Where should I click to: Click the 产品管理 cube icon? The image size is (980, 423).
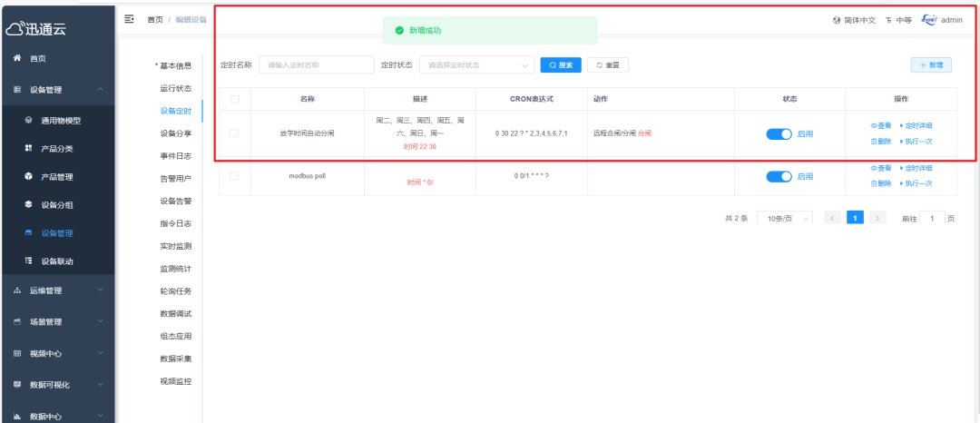pos(27,176)
